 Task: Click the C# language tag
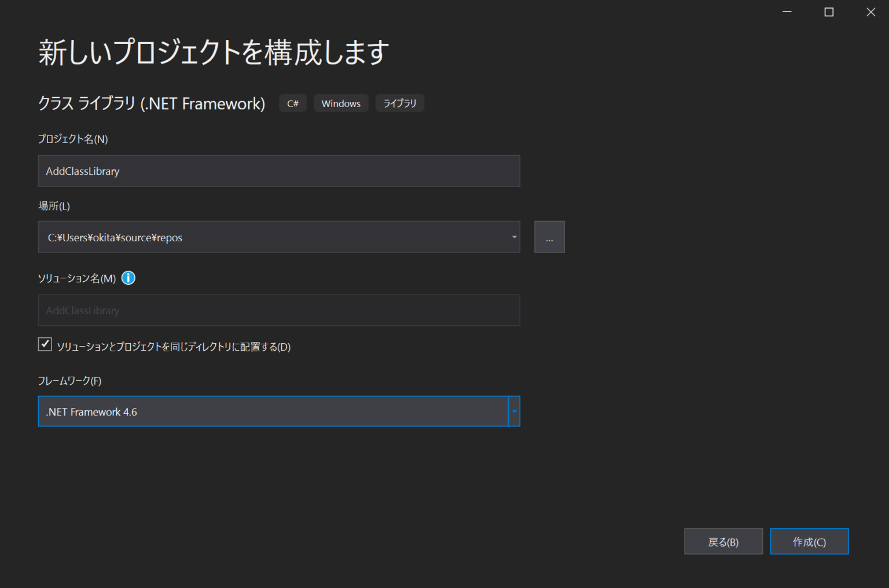(x=292, y=103)
